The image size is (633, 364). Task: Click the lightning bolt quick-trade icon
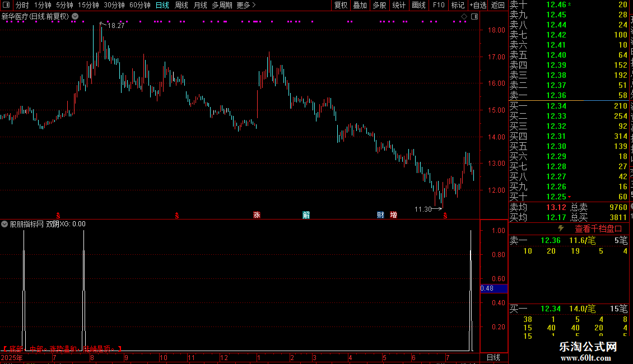click(x=561, y=228)
